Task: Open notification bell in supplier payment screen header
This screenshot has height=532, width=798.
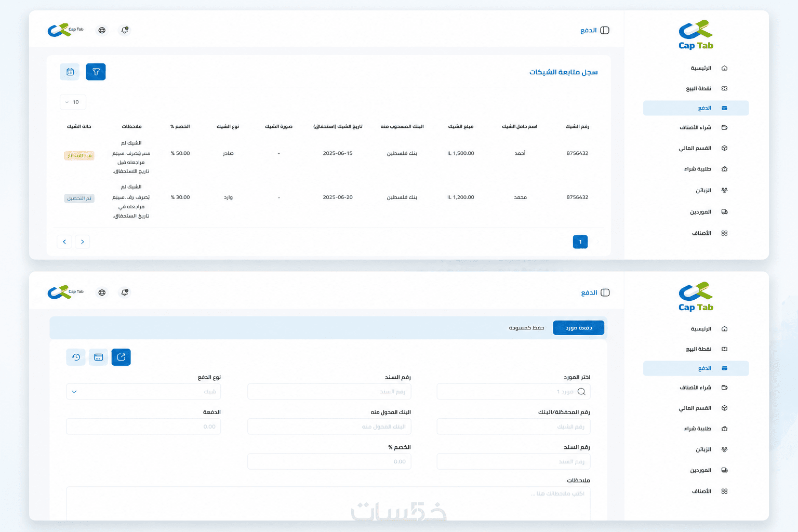Action: point(125,292)
